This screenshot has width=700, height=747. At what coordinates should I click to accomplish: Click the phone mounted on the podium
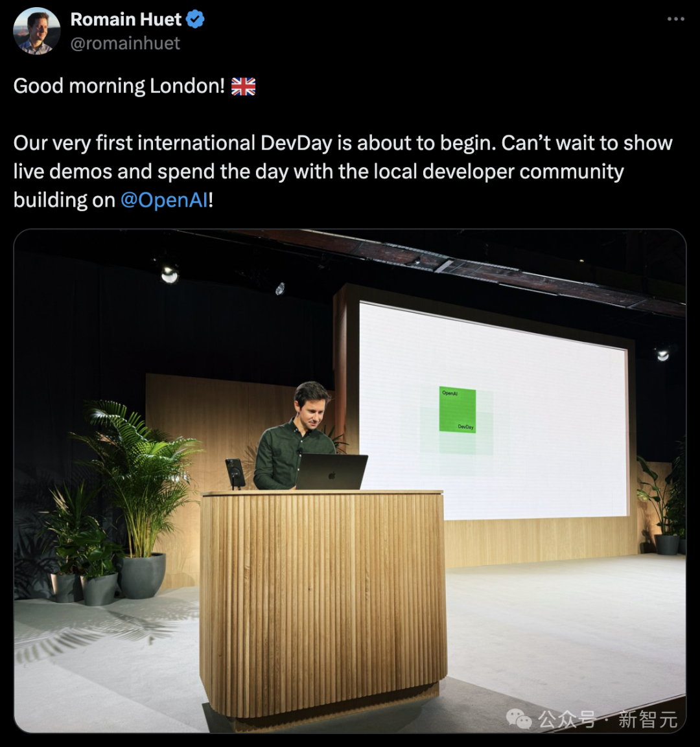click(x=235, y=473)
